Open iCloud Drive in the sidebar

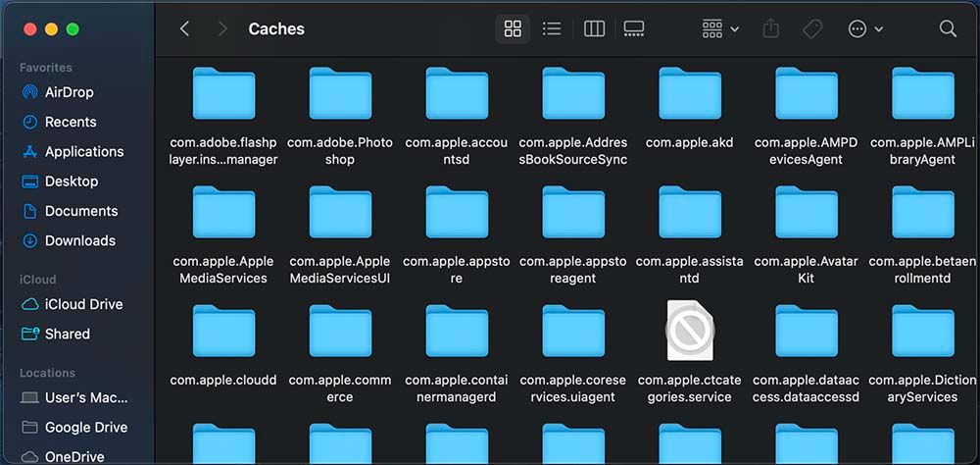tap(72, 304)
